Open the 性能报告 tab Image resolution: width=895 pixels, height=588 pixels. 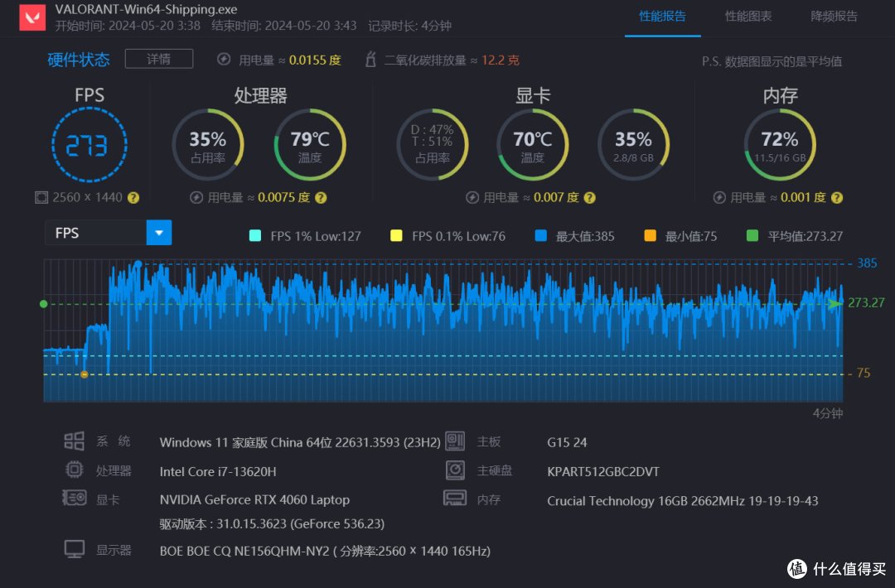(662, 17)
